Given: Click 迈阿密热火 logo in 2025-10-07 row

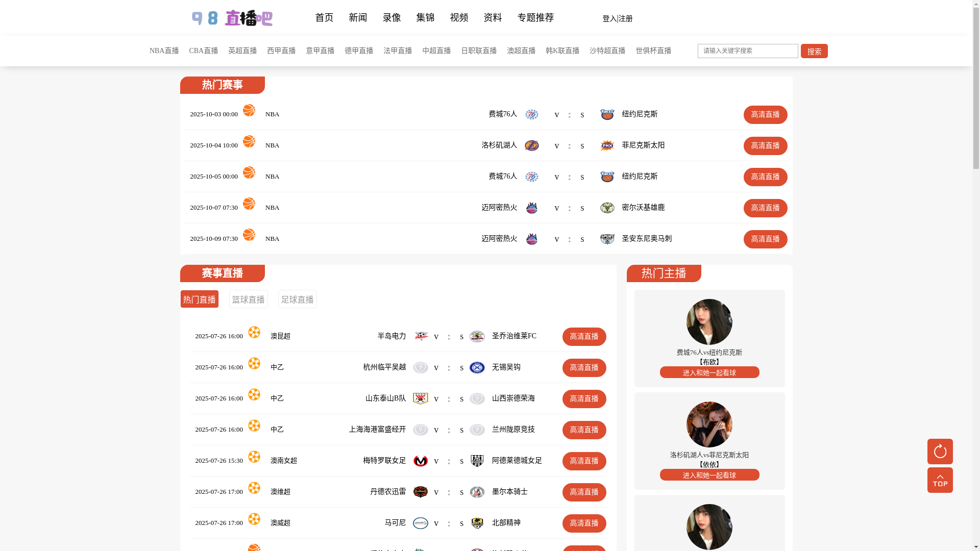Looking at the screenshot, I should (x=532, y=208).
